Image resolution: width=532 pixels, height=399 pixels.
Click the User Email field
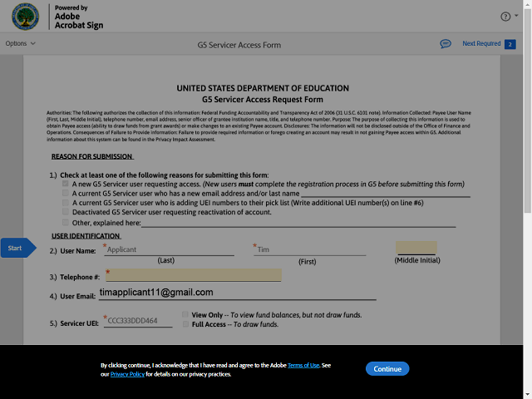click(238, 293)
